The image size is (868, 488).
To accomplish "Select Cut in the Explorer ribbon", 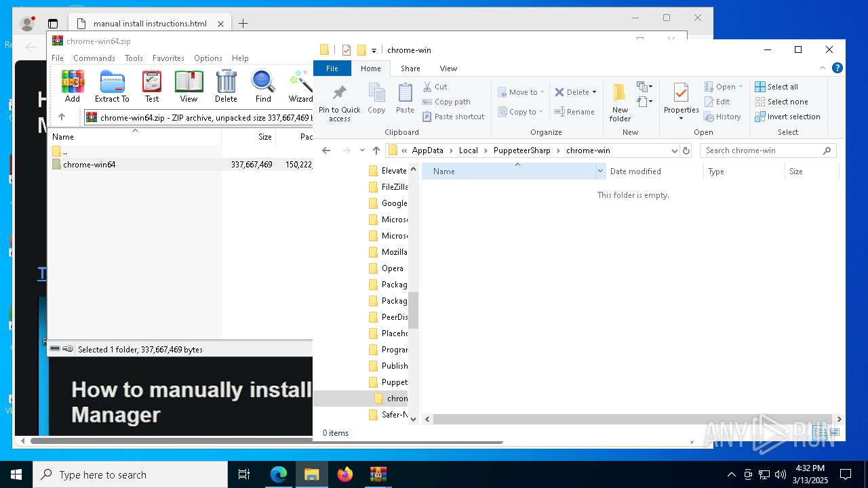I will click(x=435, y=87).
